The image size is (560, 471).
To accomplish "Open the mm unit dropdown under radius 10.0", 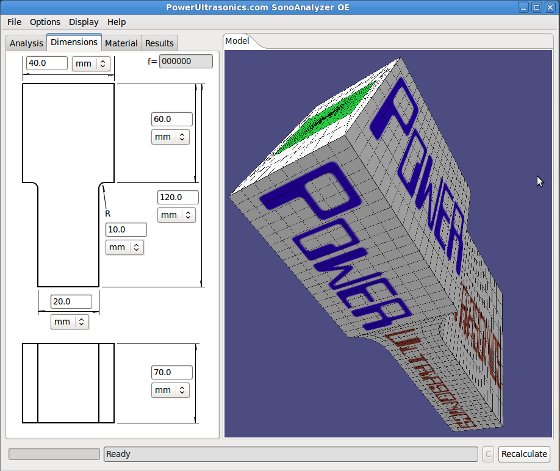I will [x=125, y=247].
